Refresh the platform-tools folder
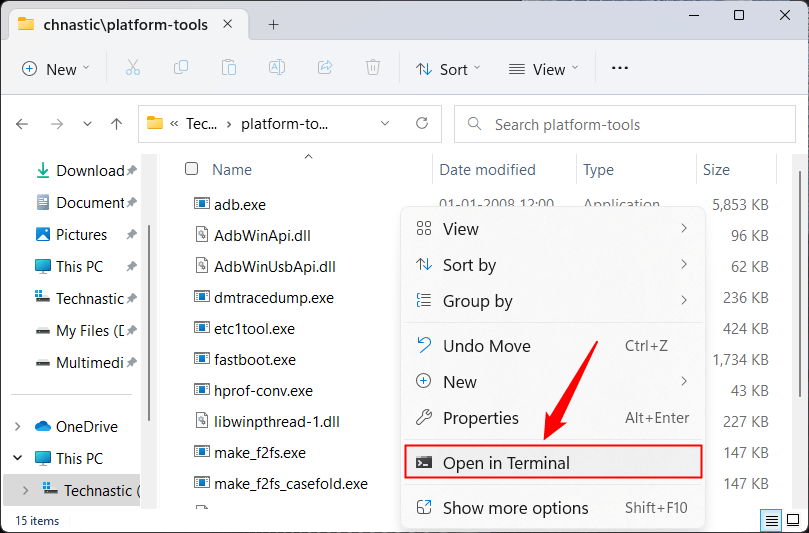 [423, 124]
